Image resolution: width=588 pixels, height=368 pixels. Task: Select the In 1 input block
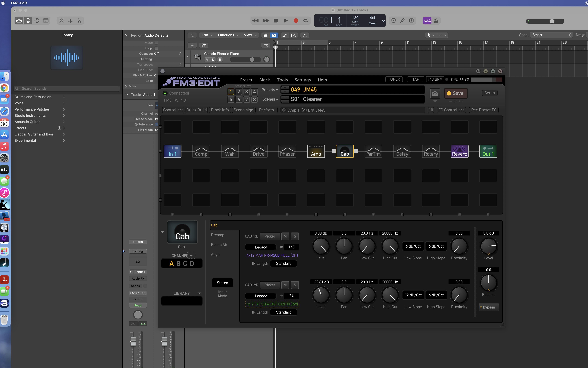(172, 151)
